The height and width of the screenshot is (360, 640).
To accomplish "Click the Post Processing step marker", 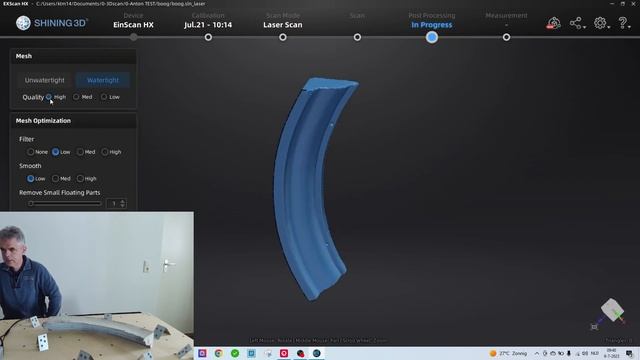I will (432, 37).
